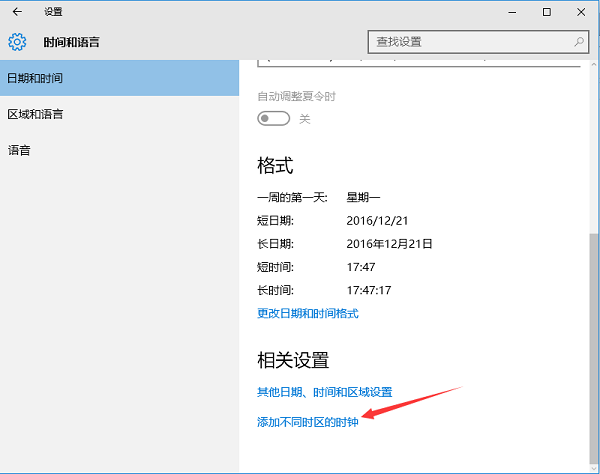The width and height of the screenshot is (600, 474).
Task: Click the magnifier search icon
Action: click(579, 41)
